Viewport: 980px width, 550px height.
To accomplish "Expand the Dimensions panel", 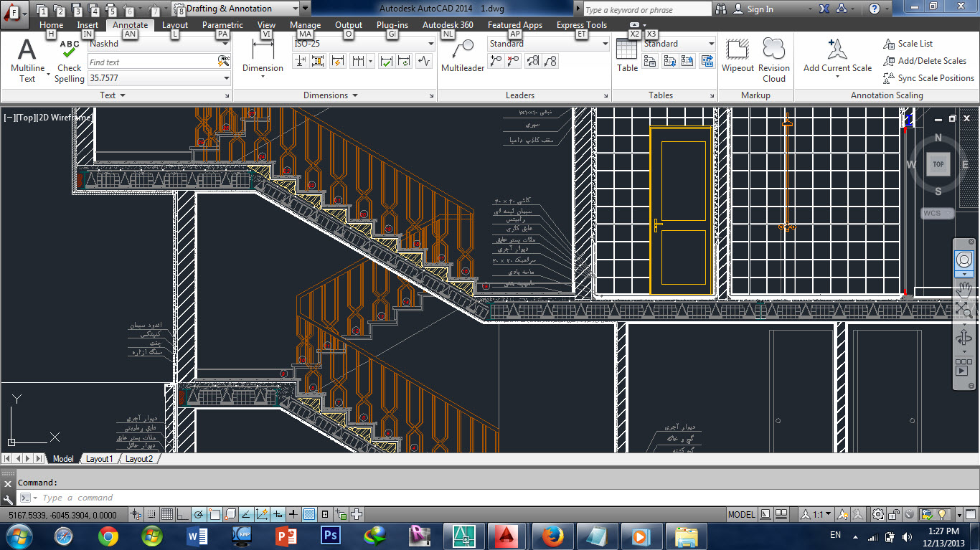I will click(330, 95).
